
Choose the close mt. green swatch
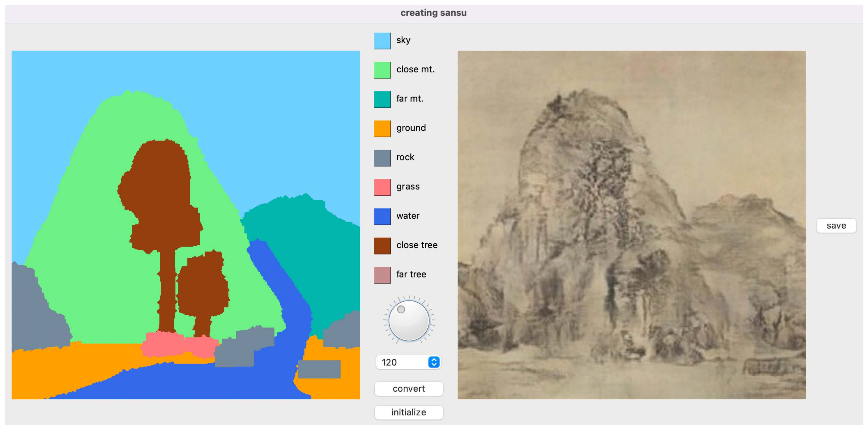point(382,70)
